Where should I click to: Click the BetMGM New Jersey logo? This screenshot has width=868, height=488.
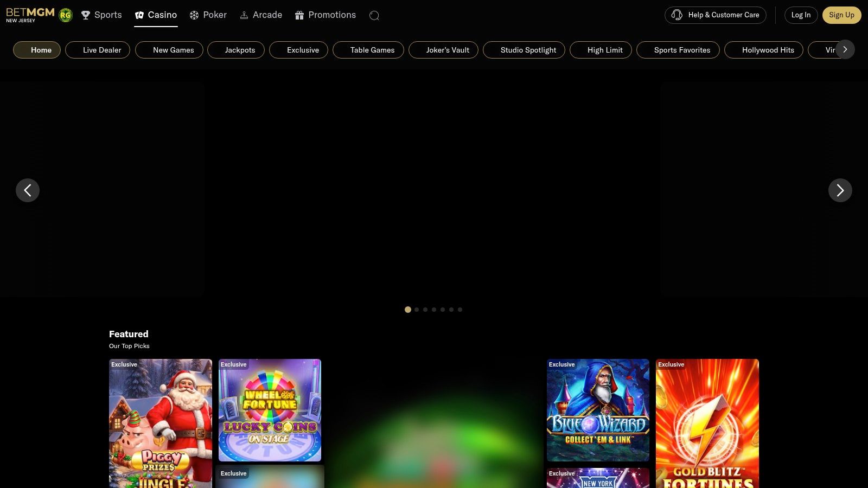coord(30,15)
